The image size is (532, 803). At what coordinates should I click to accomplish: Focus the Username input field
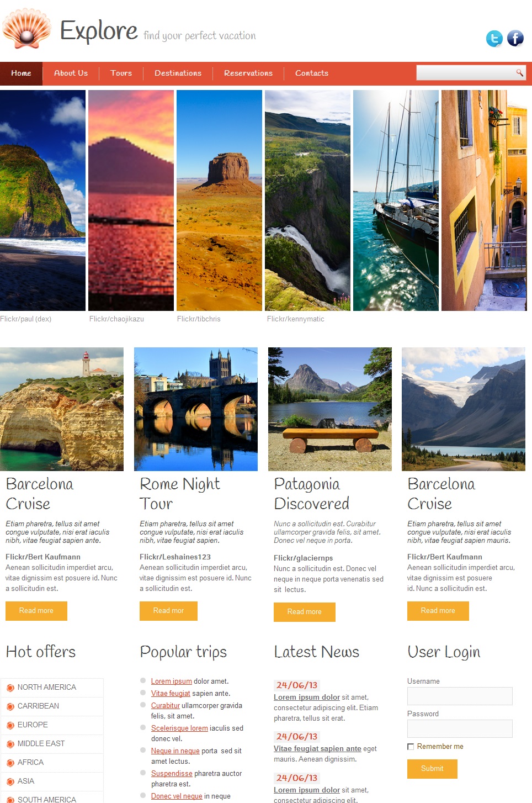tap(460, 696)
